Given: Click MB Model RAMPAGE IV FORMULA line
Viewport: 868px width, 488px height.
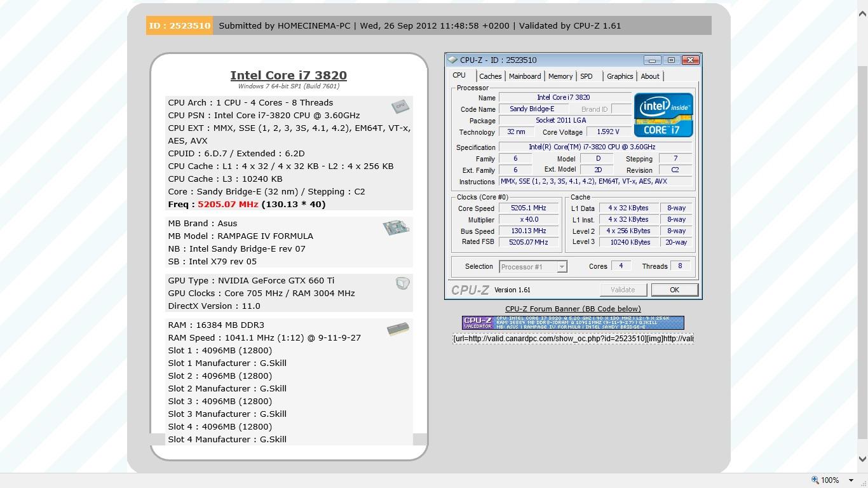Looking at the screenshot, I should tap(241, 236).
